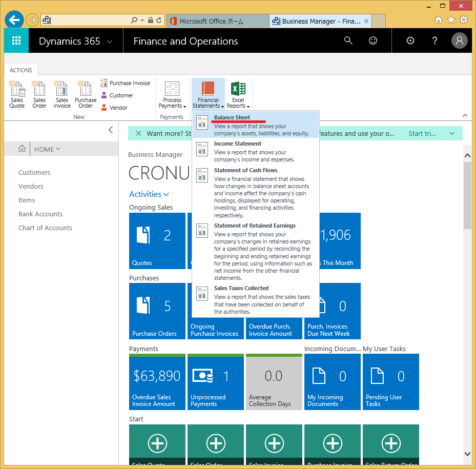Collapse the ribbon with the up chevron

tap(465, 115)
